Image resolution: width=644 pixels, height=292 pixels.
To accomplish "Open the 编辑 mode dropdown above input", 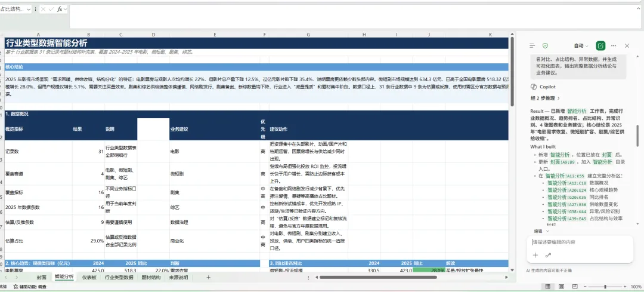I will coord(541,231).
